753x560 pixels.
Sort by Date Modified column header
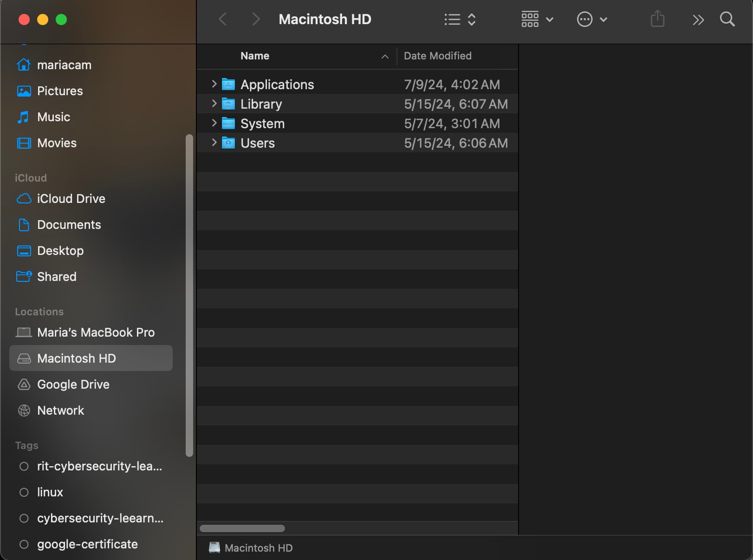[438, 56]
